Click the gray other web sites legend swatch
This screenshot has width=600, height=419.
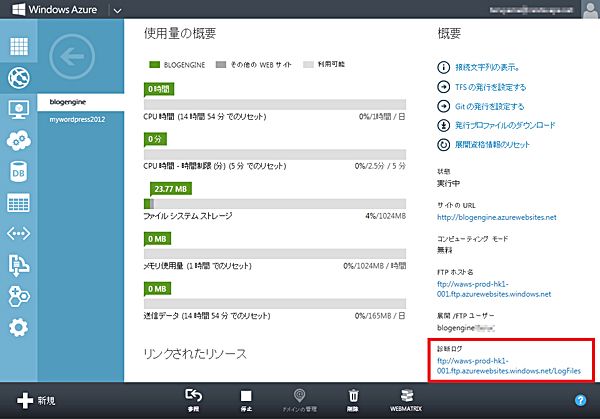221,65
